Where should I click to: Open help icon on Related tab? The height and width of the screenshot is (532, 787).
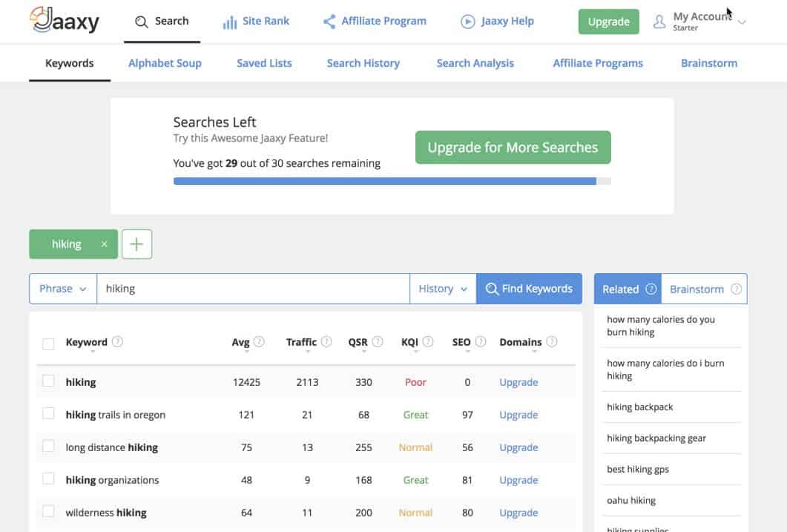651,289
